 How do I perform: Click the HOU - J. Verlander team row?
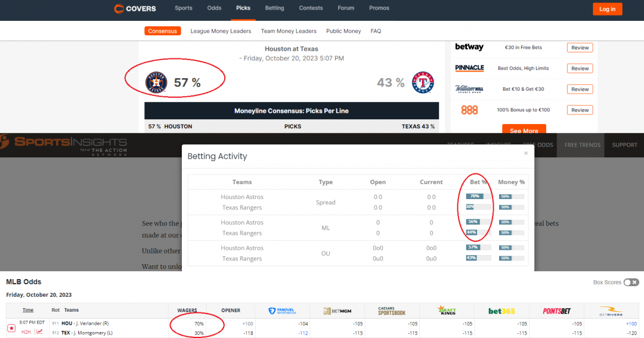85,323
